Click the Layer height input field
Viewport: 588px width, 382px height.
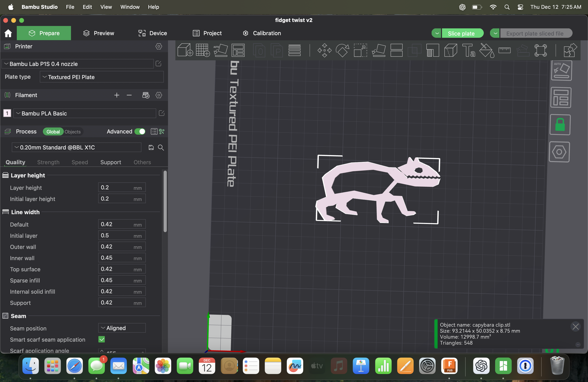(x=122, y=188)
